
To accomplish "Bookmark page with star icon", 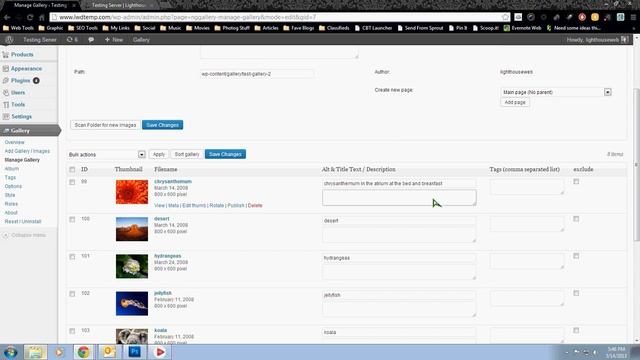I will [505, 17].
